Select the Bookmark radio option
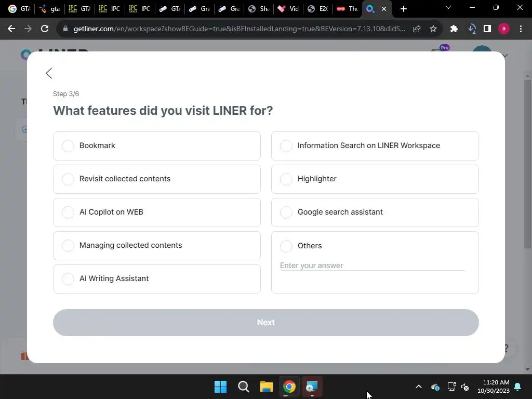This screenshot has width=532, height=399. click(x=157, y=146)
